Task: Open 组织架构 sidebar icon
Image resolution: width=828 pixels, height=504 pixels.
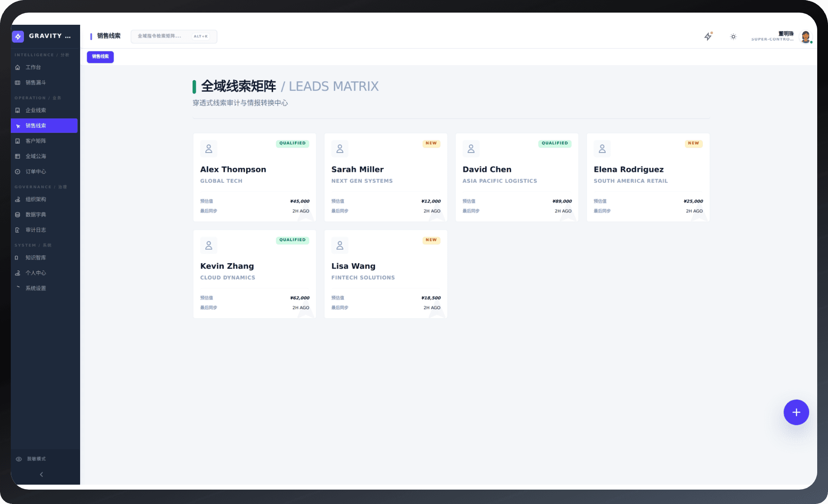Action: (x=18, y=199)
